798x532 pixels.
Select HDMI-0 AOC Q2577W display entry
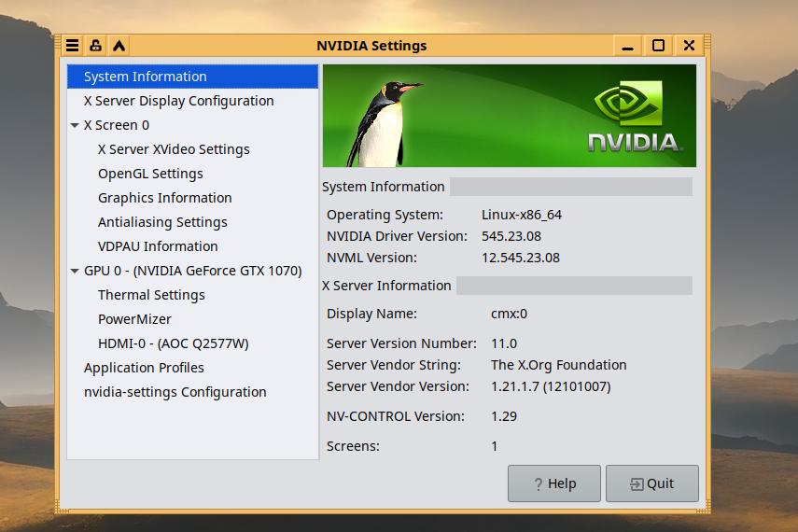[x=173, y=343]
